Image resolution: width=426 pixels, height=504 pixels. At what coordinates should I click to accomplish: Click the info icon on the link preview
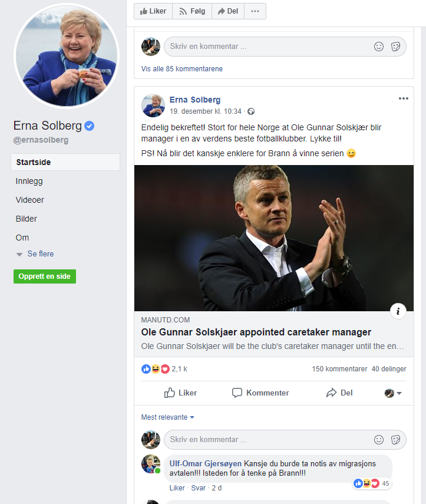point(398,311)
